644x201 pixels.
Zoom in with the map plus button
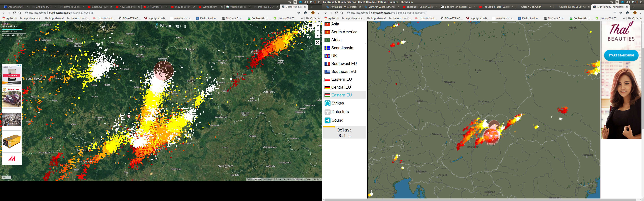pos(318,26)
